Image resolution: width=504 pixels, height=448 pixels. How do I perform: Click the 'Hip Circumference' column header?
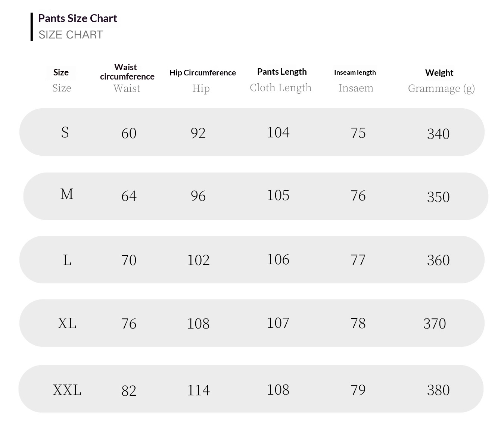(x=202, y=73)
